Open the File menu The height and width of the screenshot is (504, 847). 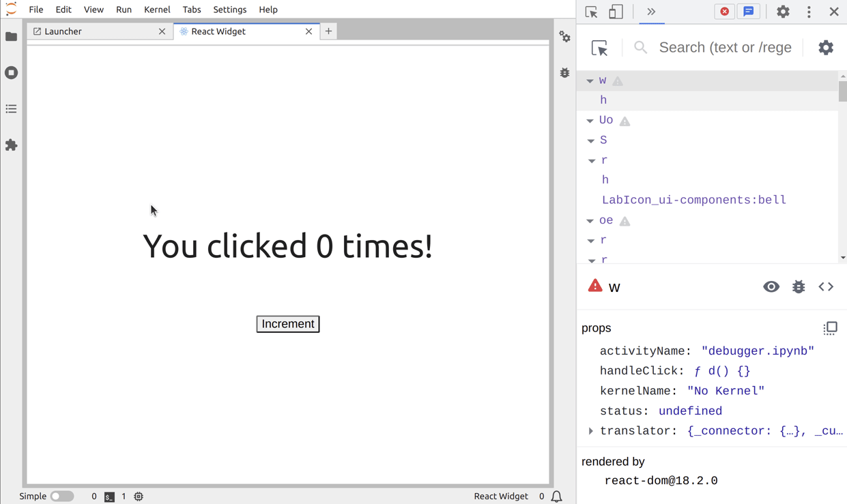tap(36, 10)
